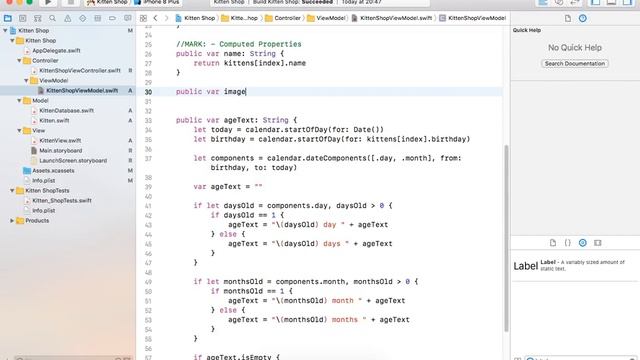Open the Debug navigator tab

[x=98, y=18]
